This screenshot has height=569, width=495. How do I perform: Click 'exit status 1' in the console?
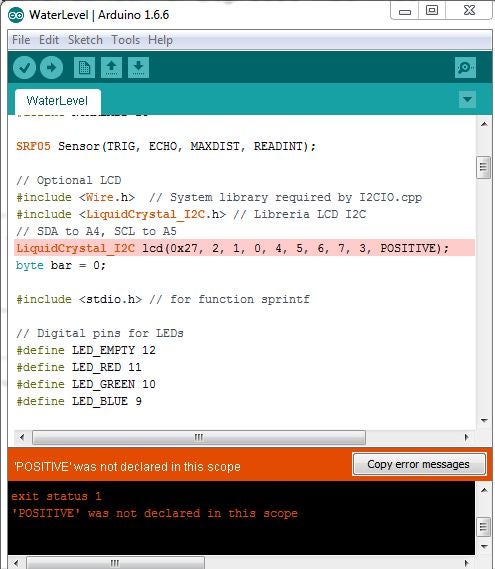(56, 496)
